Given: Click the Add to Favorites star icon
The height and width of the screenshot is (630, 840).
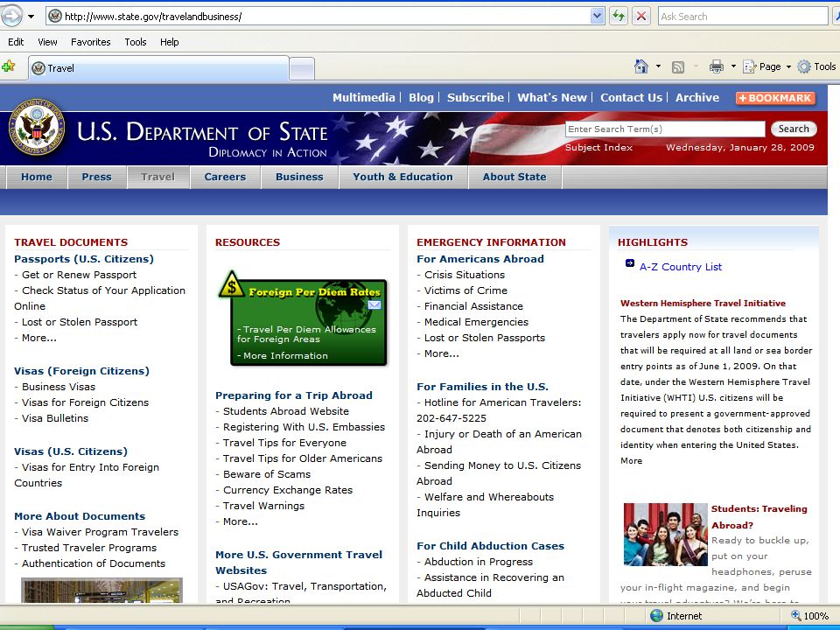Looking at the screenshot, I should [x=9, y=67].
